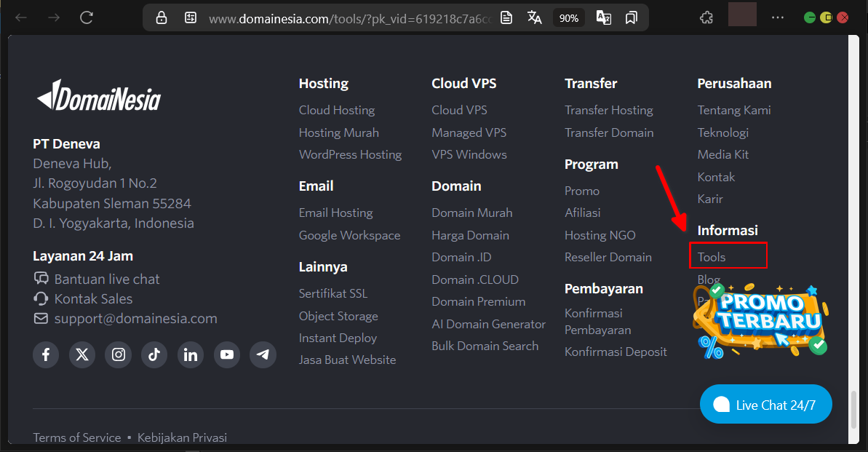Click the padlock site security icon
The height and width of the screenshot is (452, 868).
161,17
